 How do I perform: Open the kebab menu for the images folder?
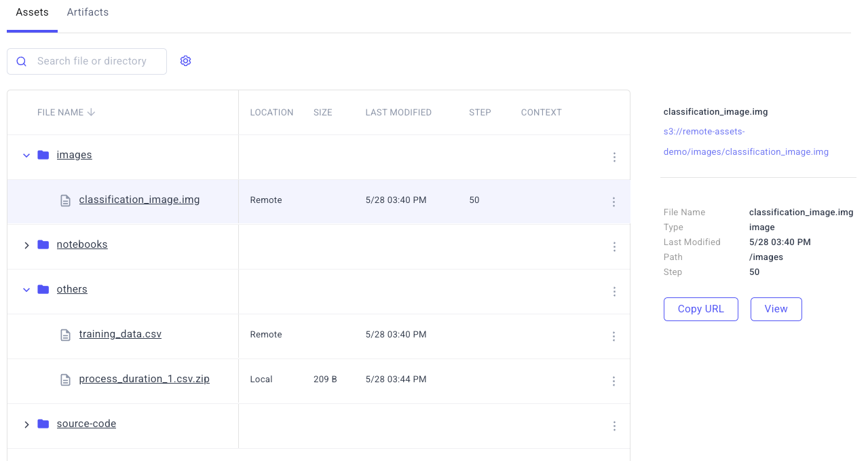tap(614, 157)
